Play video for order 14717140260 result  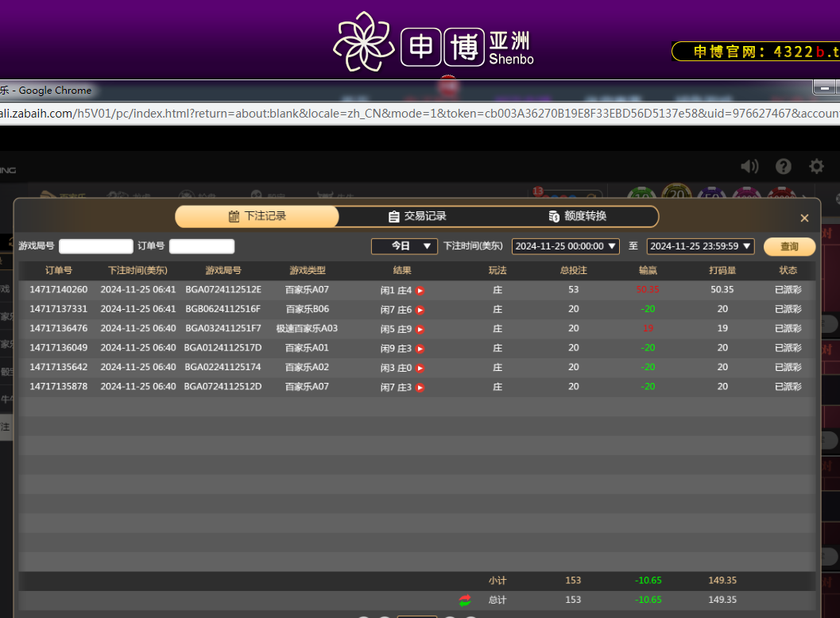(x=420, y=291)
